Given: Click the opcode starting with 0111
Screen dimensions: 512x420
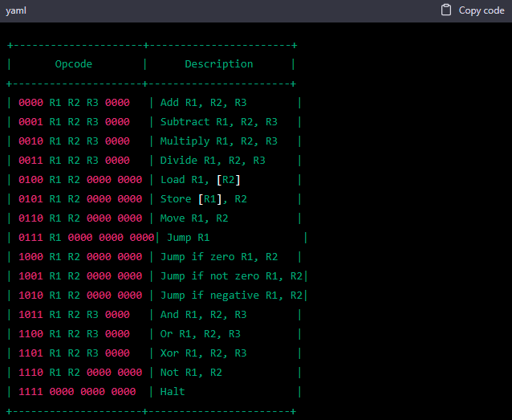Looking at the screenshot, I should [x=86, y=238].
